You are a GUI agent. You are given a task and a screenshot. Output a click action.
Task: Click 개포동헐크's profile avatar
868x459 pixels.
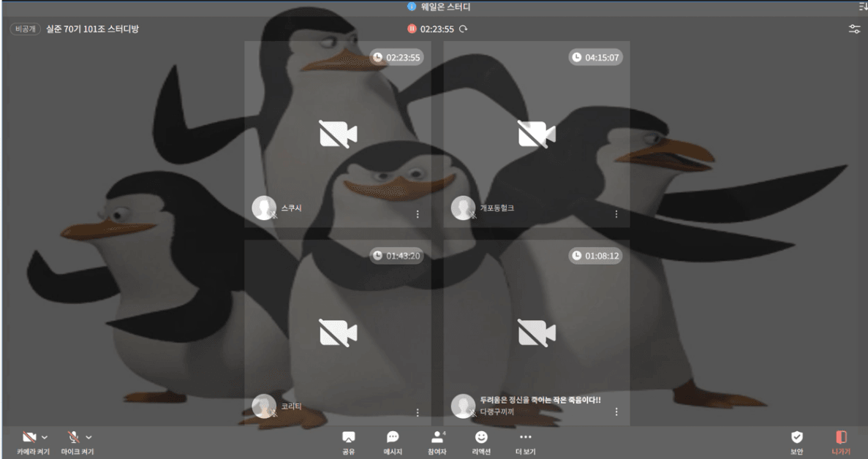click(463, 208)
